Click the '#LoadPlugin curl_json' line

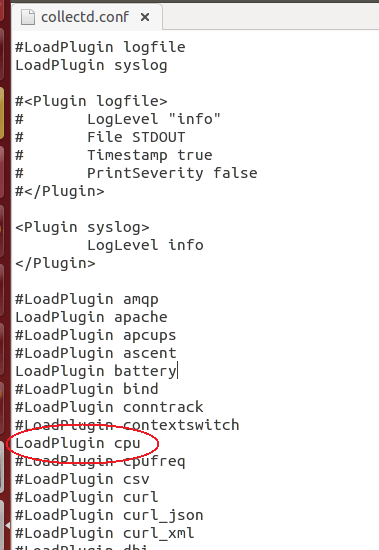[109, 515]
